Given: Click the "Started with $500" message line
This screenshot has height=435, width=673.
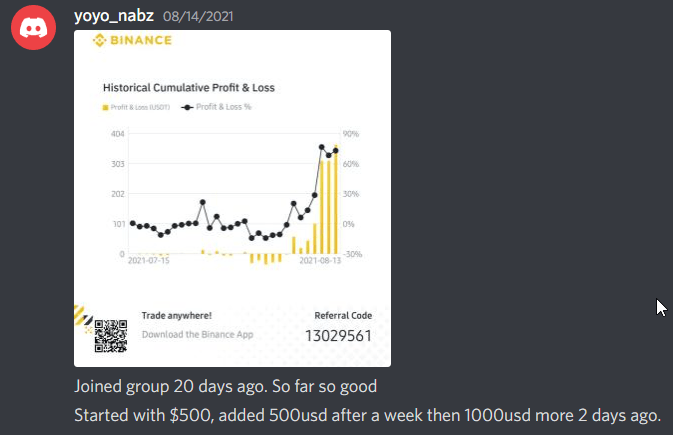Looking at the screenshot, I should 367,415.
